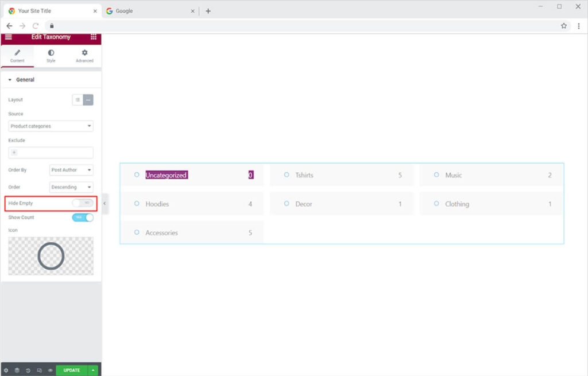This screenshot has height=376, width=588.
Task: Turn off the Show Count toggle
Action: point(83,218)
